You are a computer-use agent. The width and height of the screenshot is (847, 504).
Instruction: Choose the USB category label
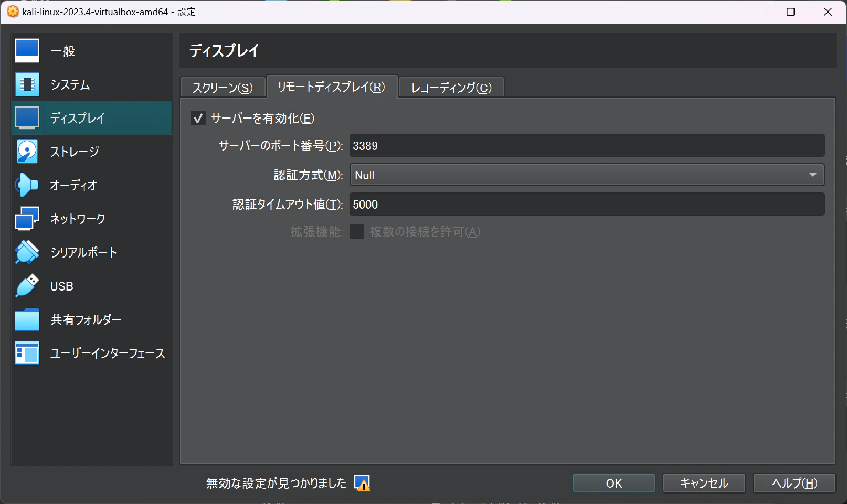(x=62, y=286)
